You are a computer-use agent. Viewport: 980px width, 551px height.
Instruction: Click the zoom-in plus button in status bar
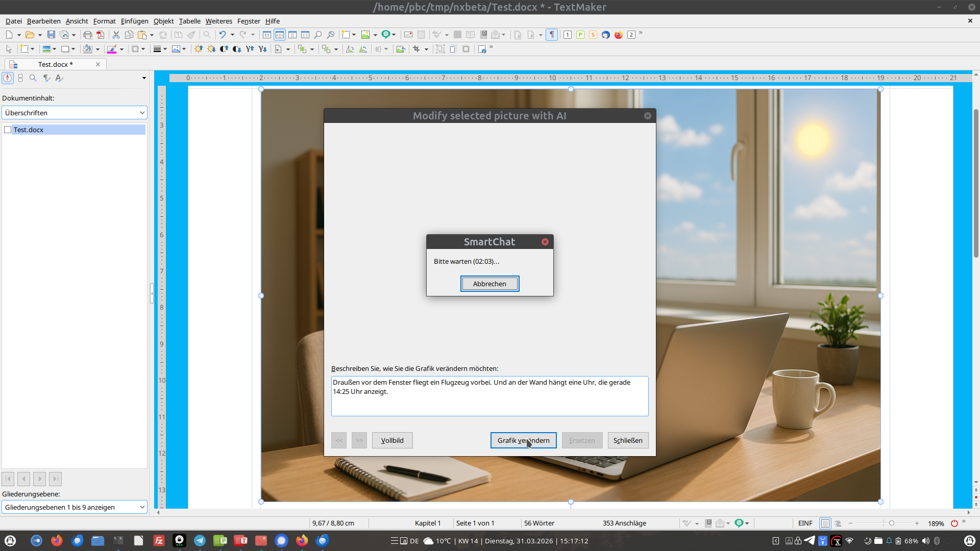click(917, 523)
